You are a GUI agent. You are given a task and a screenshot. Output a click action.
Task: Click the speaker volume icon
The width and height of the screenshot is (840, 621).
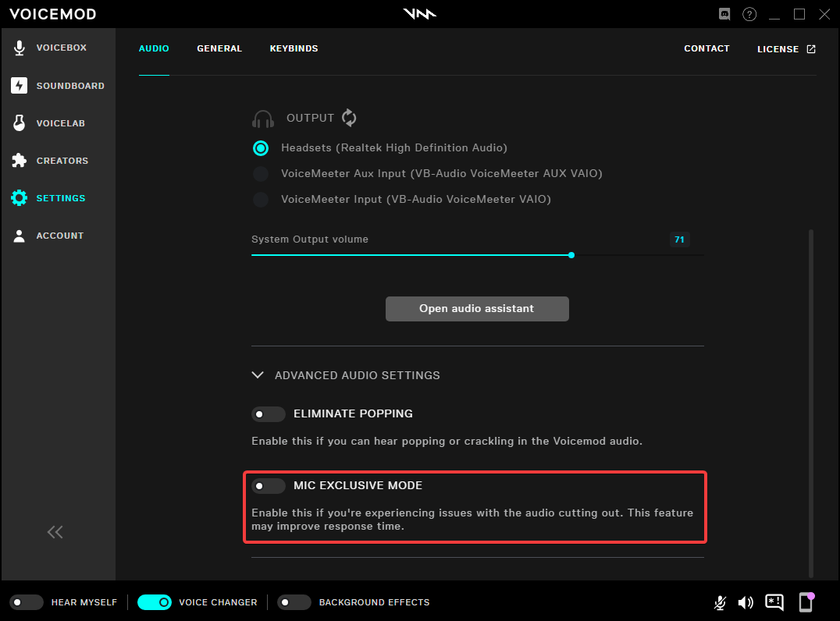(x=746, y=602)
